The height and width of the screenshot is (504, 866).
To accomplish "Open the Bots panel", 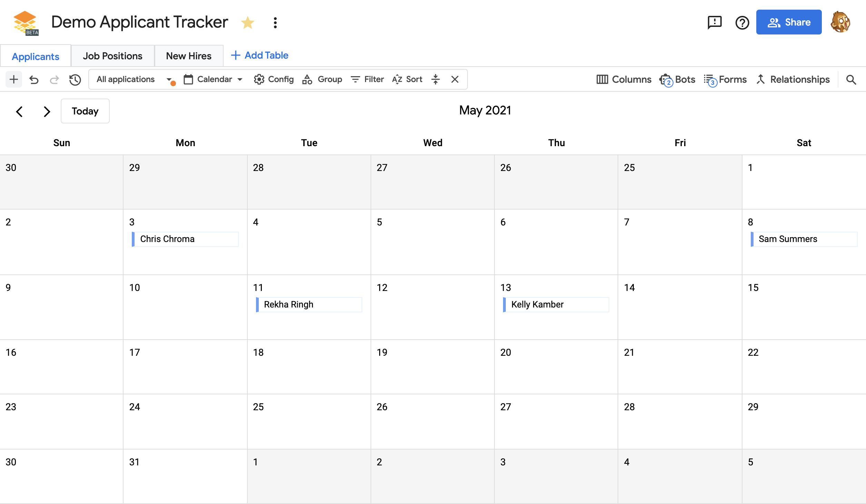I will click(677, 79).
